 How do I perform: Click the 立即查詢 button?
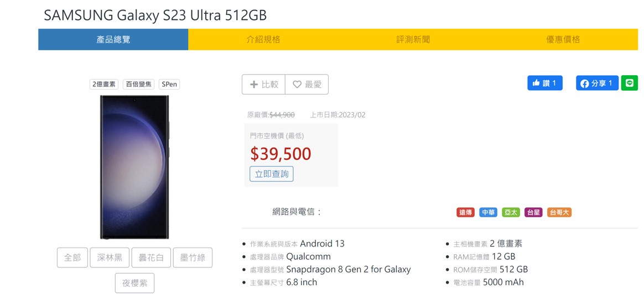click(272, 174)
